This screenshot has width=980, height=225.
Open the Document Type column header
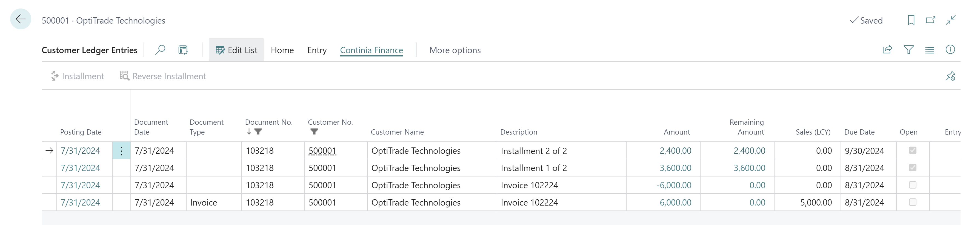[x=207, y=127]
